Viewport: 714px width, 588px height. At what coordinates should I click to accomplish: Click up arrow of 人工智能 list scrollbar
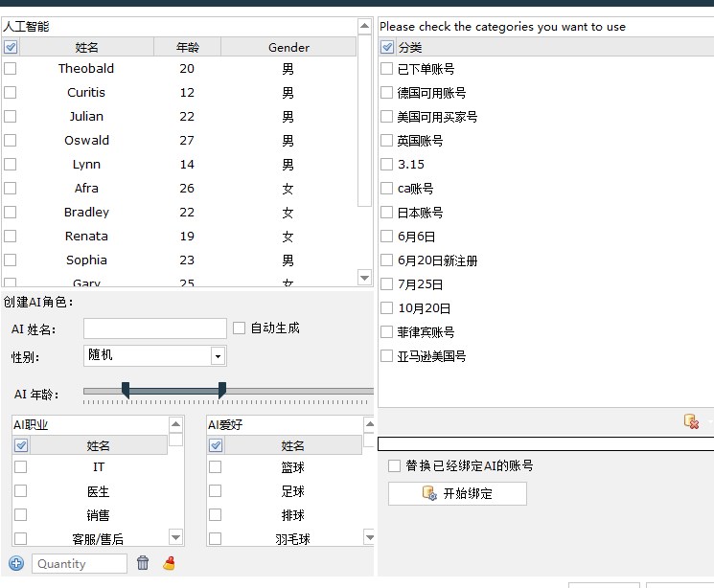(364, 26)
